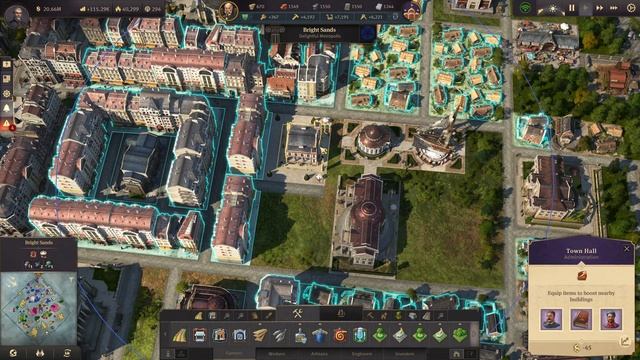The width and height of the screenshot is (640, 360).
Task: Click the top left sidebar icon
Action: click(7, 64)
